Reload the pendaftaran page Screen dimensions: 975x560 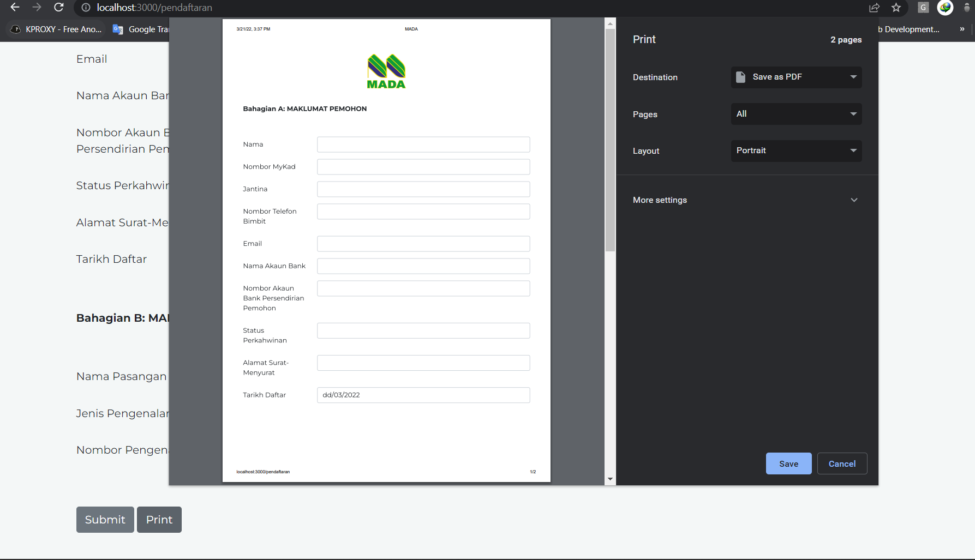pos(59,8)
